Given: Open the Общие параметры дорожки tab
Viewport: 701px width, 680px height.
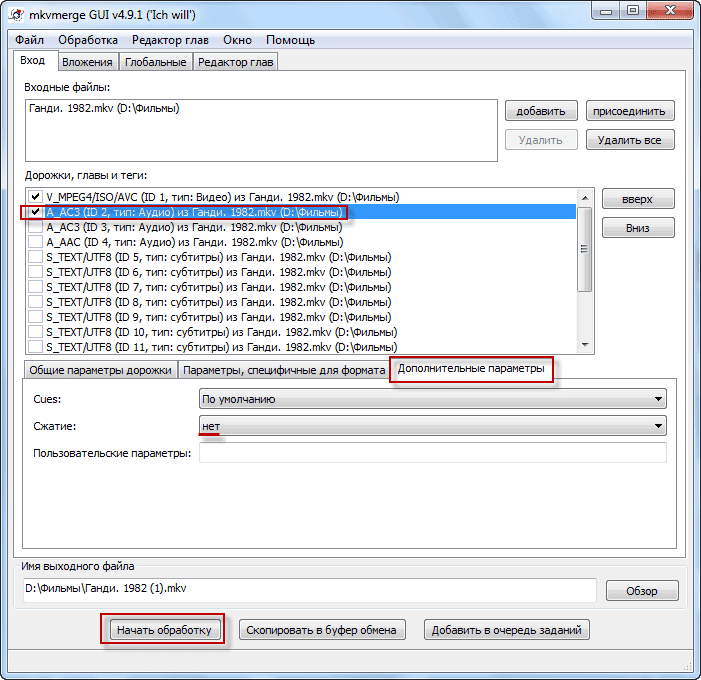Looking at the screenshot, I should tap(101, 370).
